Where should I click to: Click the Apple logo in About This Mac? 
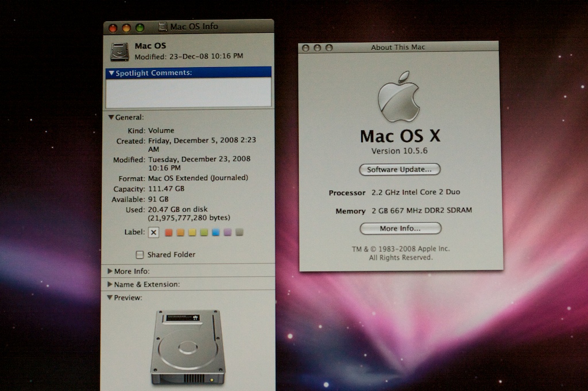click(399, 96)
